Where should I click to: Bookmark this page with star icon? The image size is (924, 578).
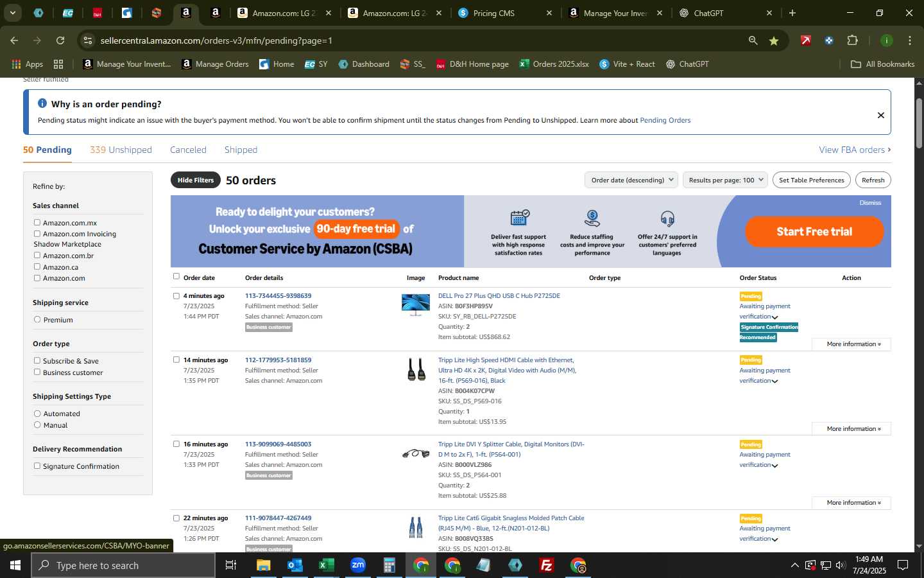click(x=774, y=40)
